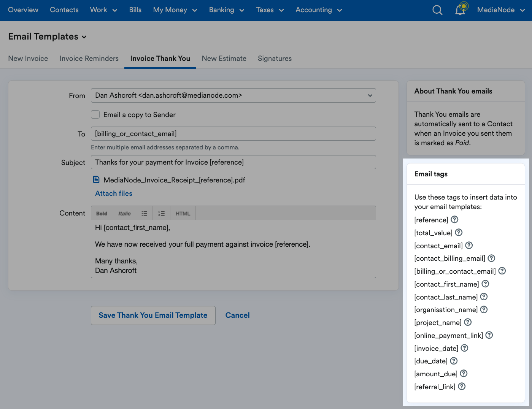Show help for [referral_link] tag
The height and width of the screenshot is (409, 532).
click(462, 386)
